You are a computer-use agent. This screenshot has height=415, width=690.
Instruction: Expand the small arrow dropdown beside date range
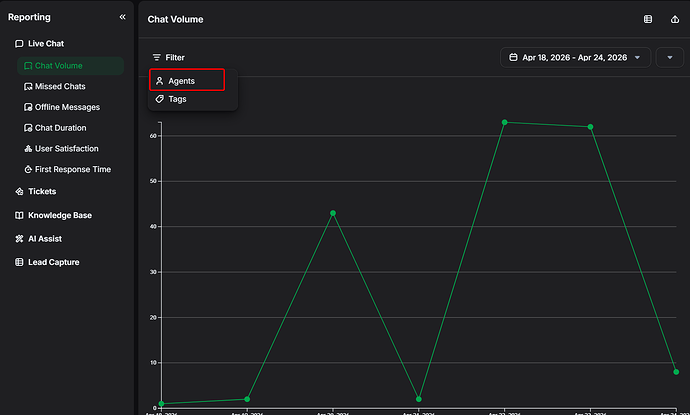(x=669, y=58)
